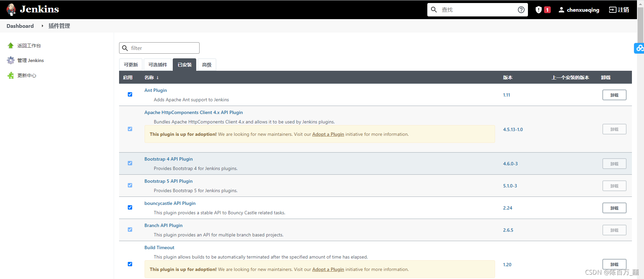Uninstall the Ant Plugin

614,95
